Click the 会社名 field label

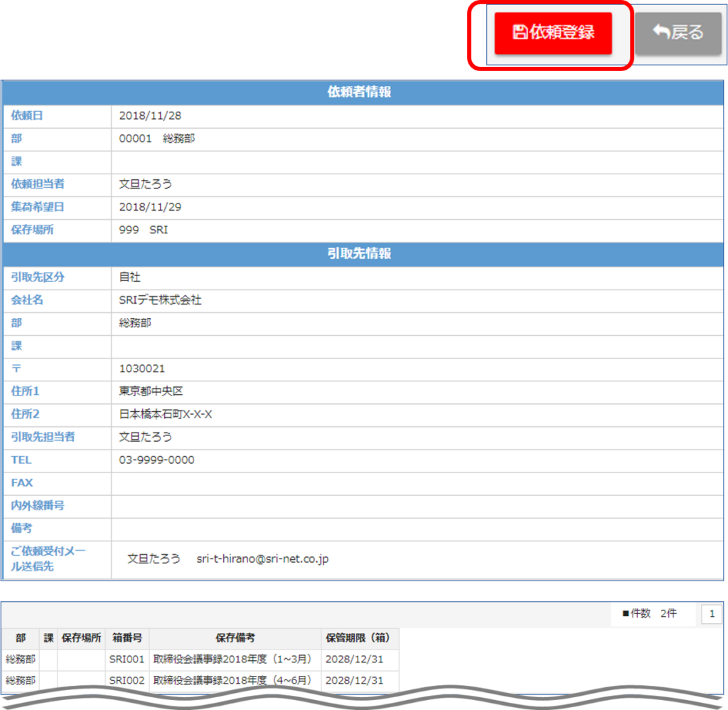tap(27, 300)
